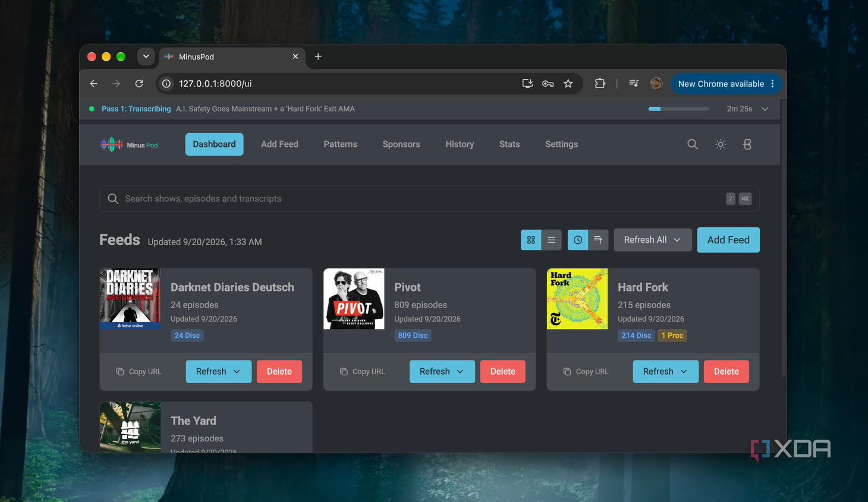Open the Stats tab

tap(510, 145)
